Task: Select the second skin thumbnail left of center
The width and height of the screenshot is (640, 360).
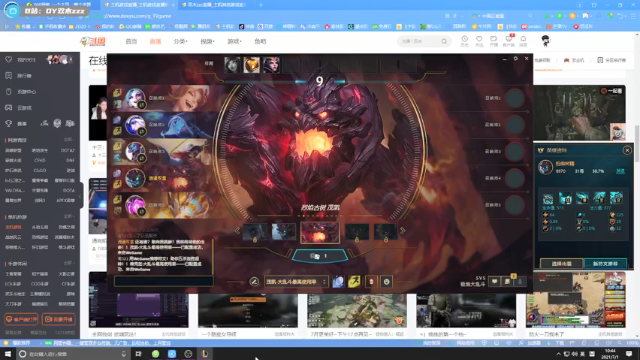Action: coord(284,231)
